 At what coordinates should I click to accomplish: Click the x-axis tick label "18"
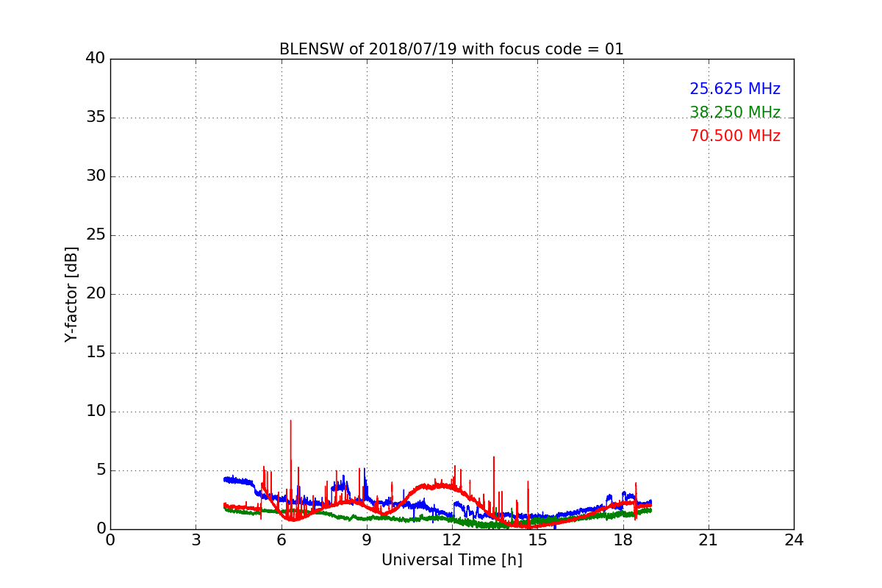point(623,539)
